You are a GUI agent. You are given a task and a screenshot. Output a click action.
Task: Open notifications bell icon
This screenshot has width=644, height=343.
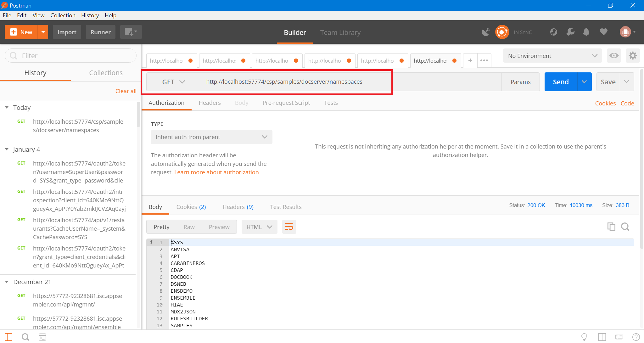tap(586, 32)
